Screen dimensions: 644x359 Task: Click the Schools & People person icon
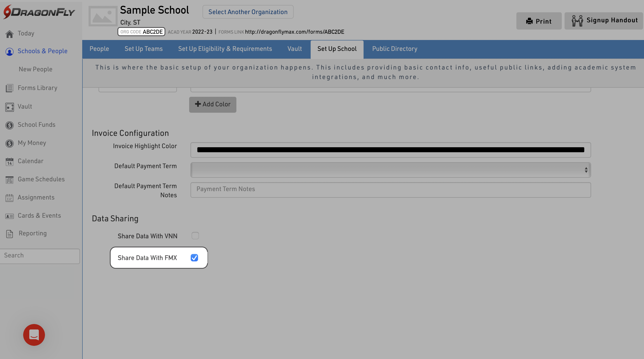click(10, 52)
